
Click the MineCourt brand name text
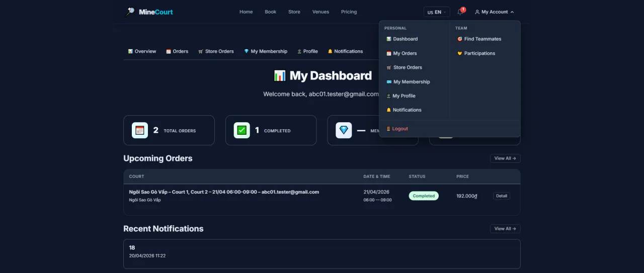click(x=155, y=12)
